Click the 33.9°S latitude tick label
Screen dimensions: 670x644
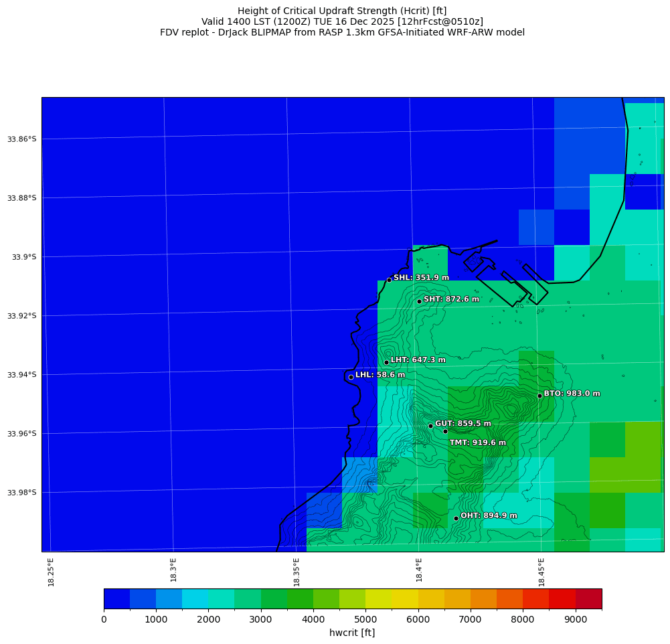coord(24,257)
